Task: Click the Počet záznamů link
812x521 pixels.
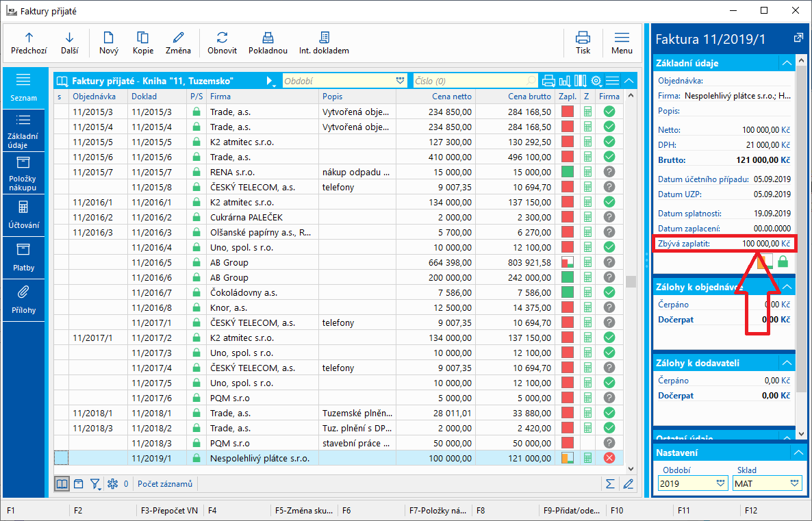Action: pos(164,484)
